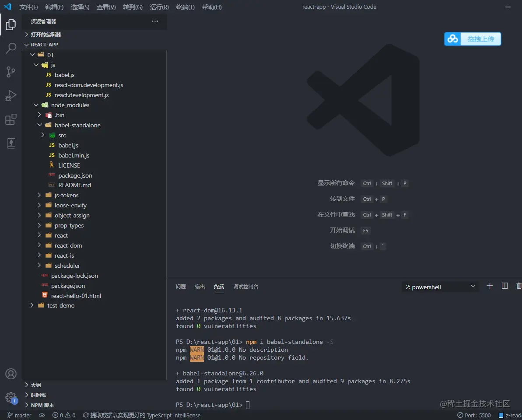Open the 选择(S) menu

click(80, 7)
